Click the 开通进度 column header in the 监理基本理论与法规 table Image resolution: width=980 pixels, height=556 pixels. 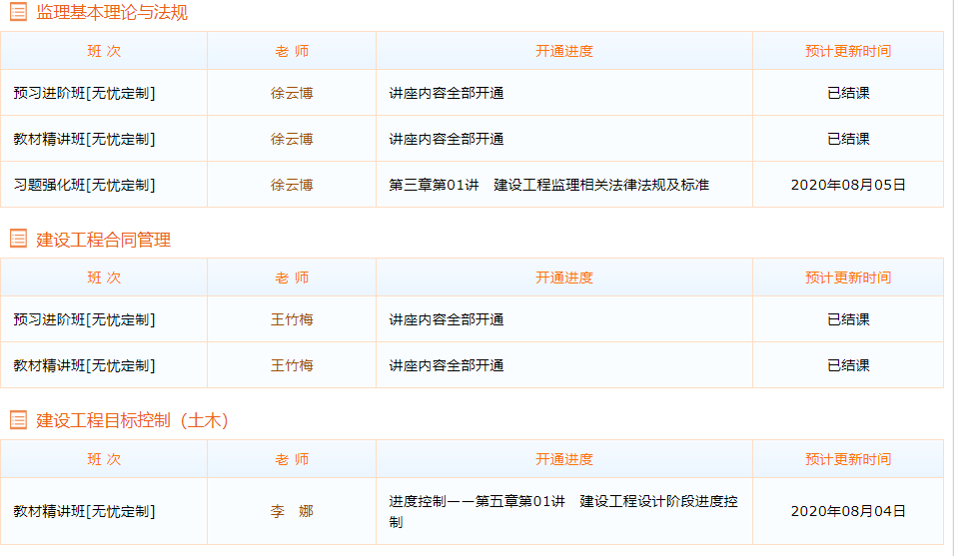563,51
